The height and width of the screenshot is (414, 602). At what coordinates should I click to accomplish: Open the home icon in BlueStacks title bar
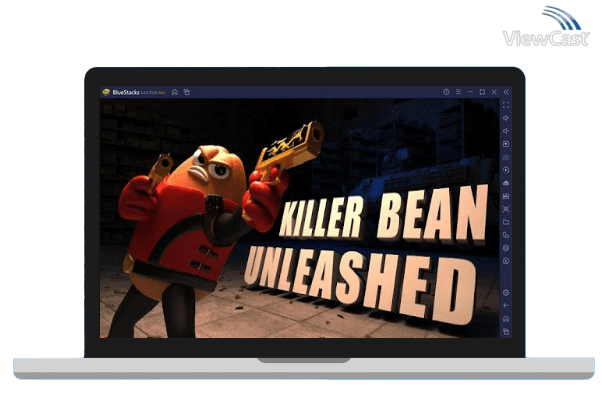pos(175,92)
